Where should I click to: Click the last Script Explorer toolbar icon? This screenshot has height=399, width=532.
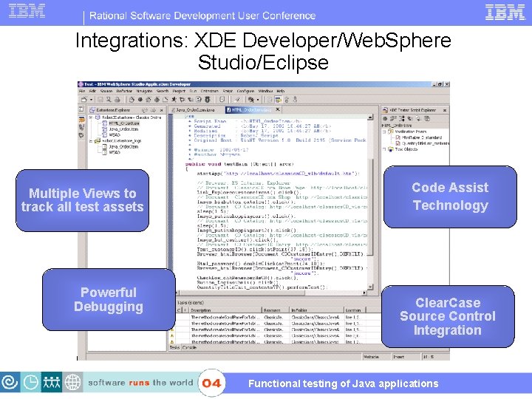pyautogui.click(x=427, y=118)
